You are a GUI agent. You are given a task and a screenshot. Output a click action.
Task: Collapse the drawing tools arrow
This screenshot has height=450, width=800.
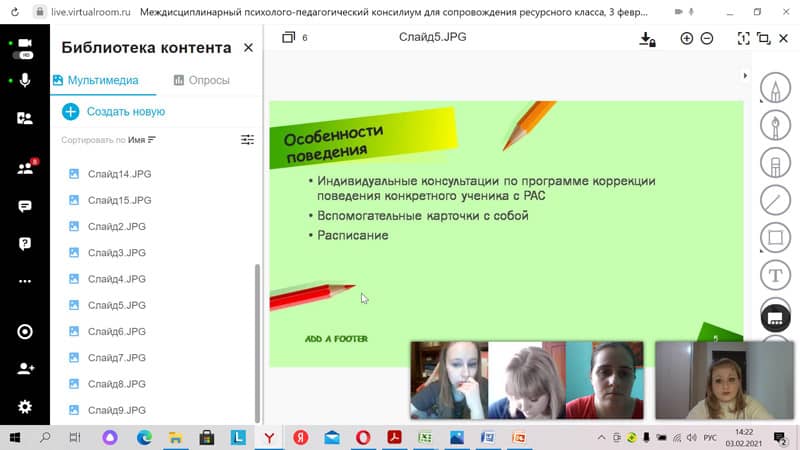pyautogui.click(x=745, y=76)
